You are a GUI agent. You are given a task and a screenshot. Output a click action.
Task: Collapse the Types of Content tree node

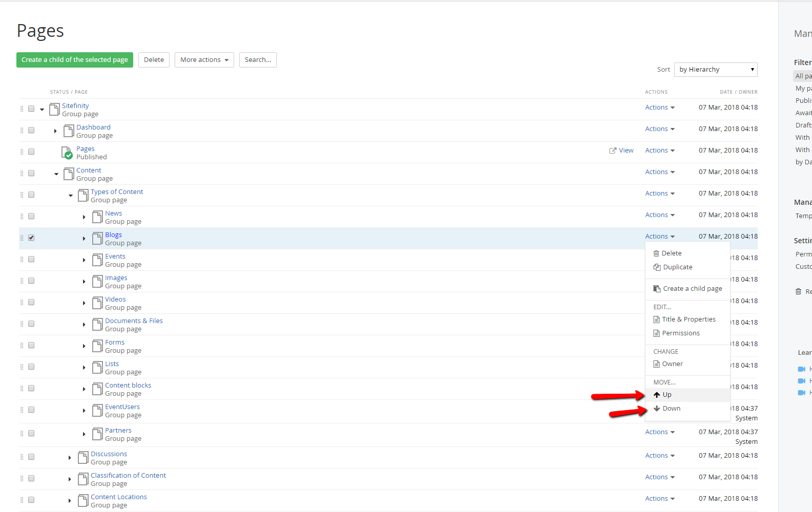coord(71,196)
